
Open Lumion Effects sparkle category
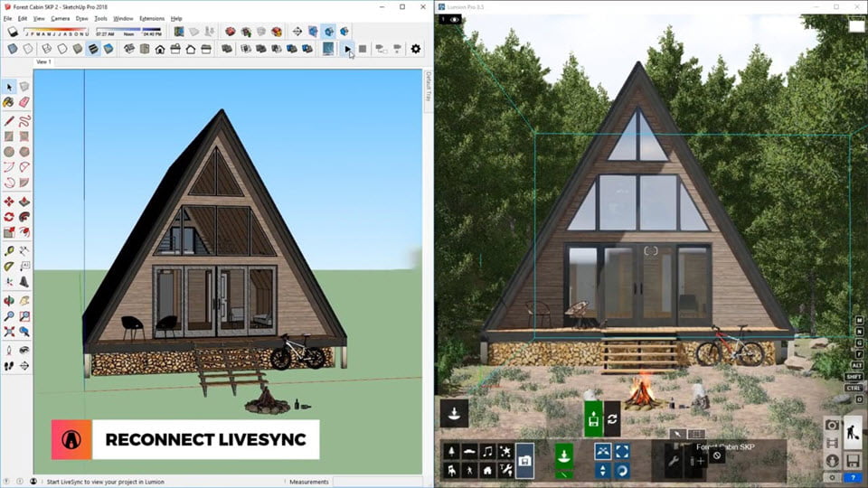click(x=505, y=452)
